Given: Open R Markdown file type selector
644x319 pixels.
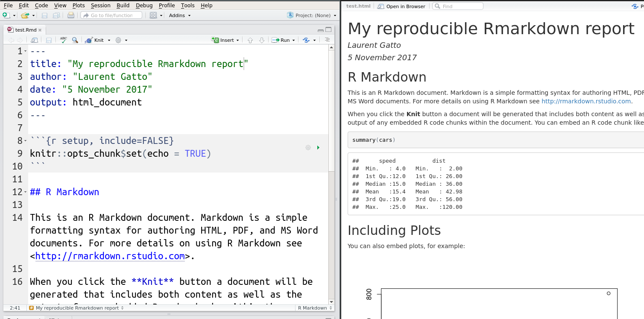Looking at the screenshot, I should click(x=315, y=308).
